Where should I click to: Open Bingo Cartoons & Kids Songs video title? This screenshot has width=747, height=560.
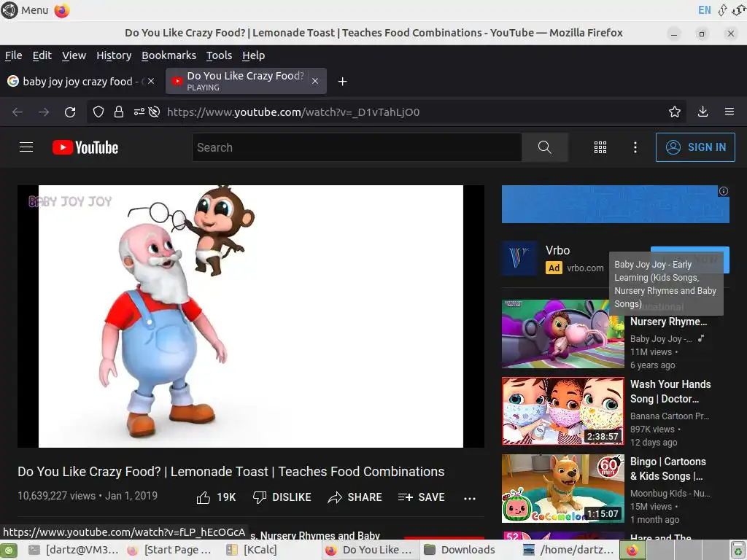[x=668, y=469]
